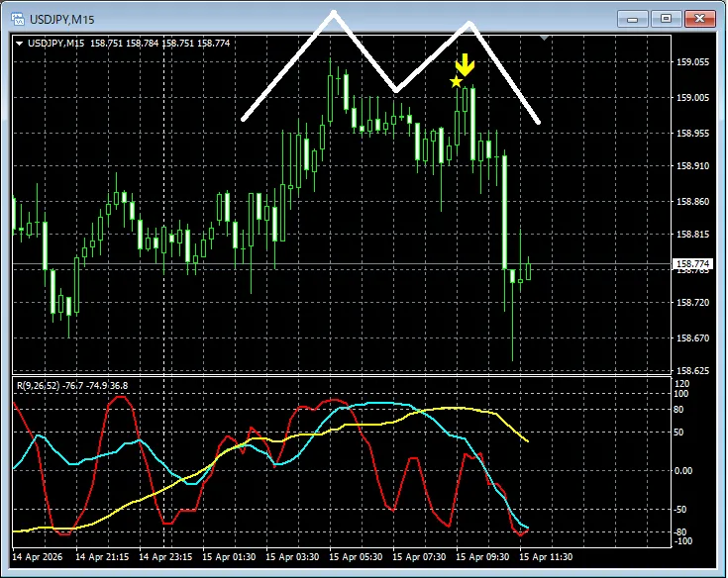Click the 158.625 price axis label

[x=692, y=371]
